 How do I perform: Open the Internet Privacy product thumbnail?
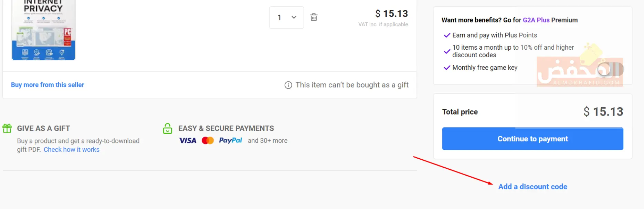click(x=43, y=30)
